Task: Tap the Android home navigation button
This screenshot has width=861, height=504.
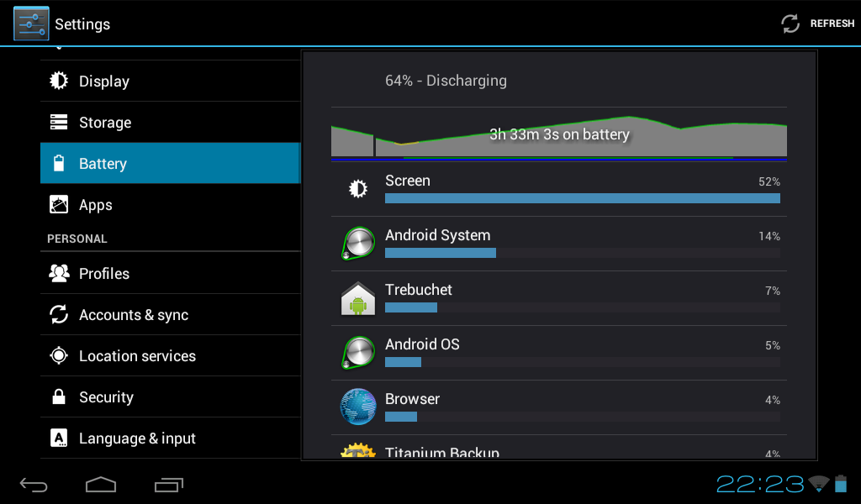Action: click(x=101, y=484)
